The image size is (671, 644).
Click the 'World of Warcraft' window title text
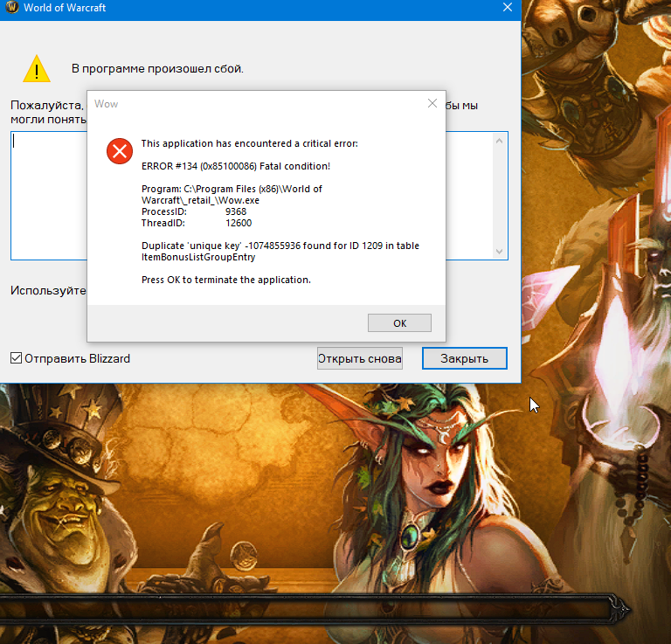65,8
